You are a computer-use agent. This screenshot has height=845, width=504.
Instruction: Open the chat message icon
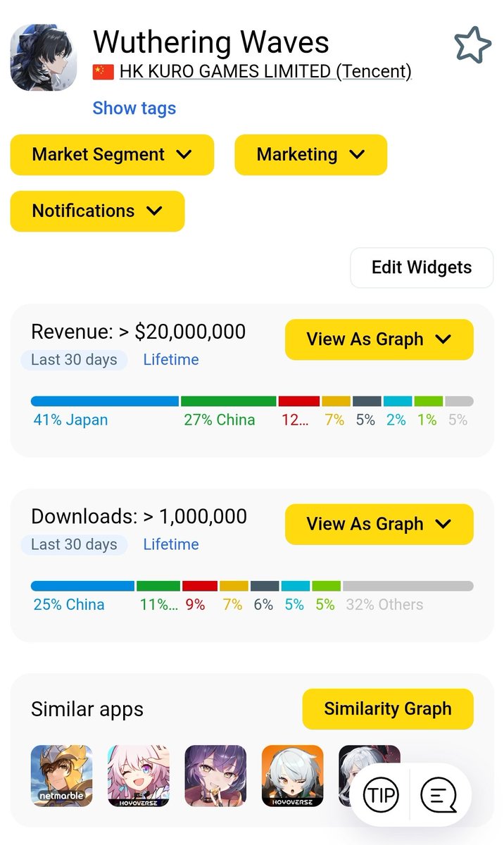439,796
